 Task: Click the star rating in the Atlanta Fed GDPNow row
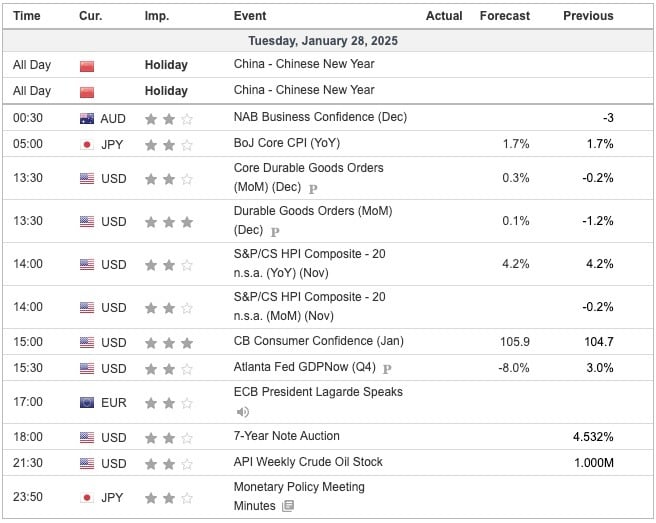tap(169, 369)
